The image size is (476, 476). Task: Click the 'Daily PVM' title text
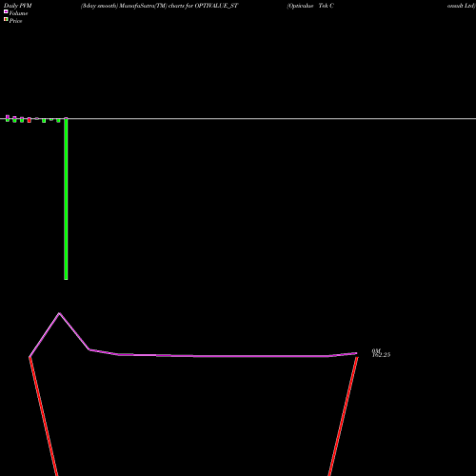[18, 6]
